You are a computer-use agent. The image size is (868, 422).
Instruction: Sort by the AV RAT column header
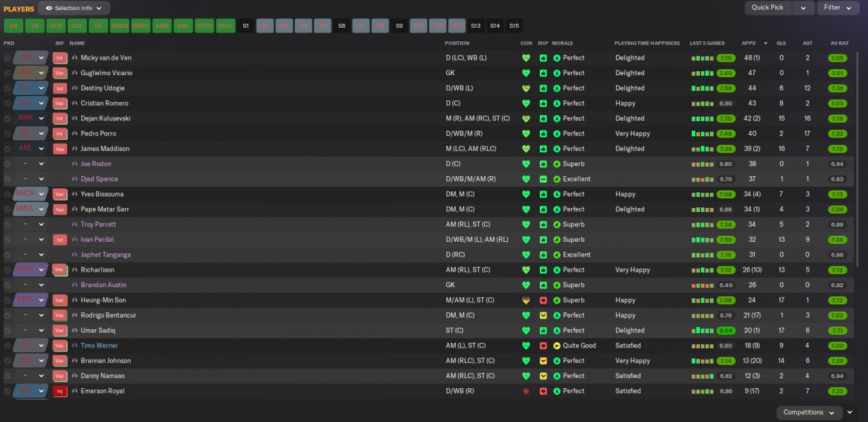tap(840, 43)
